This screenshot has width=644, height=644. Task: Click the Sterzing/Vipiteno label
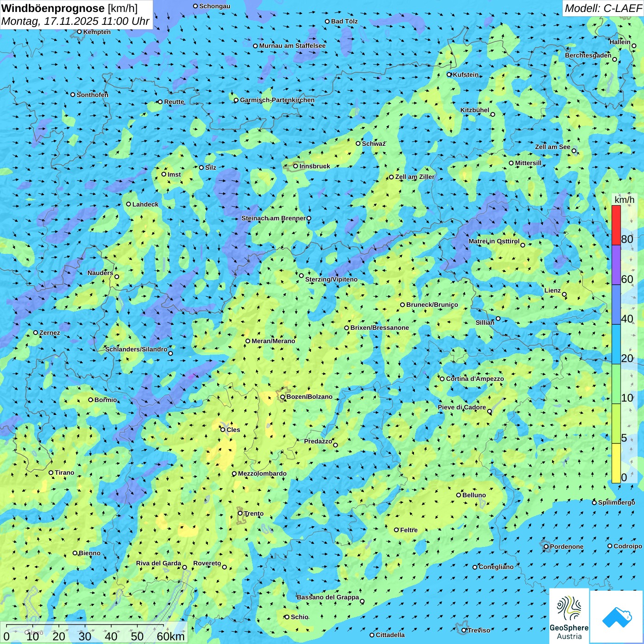coord(331,279)
